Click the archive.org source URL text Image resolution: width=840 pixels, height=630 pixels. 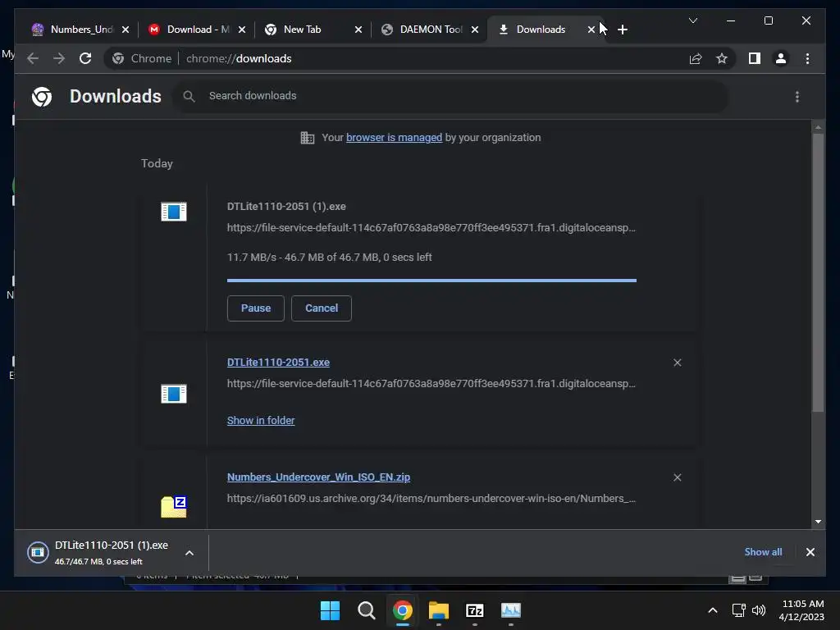pos(431,498)
